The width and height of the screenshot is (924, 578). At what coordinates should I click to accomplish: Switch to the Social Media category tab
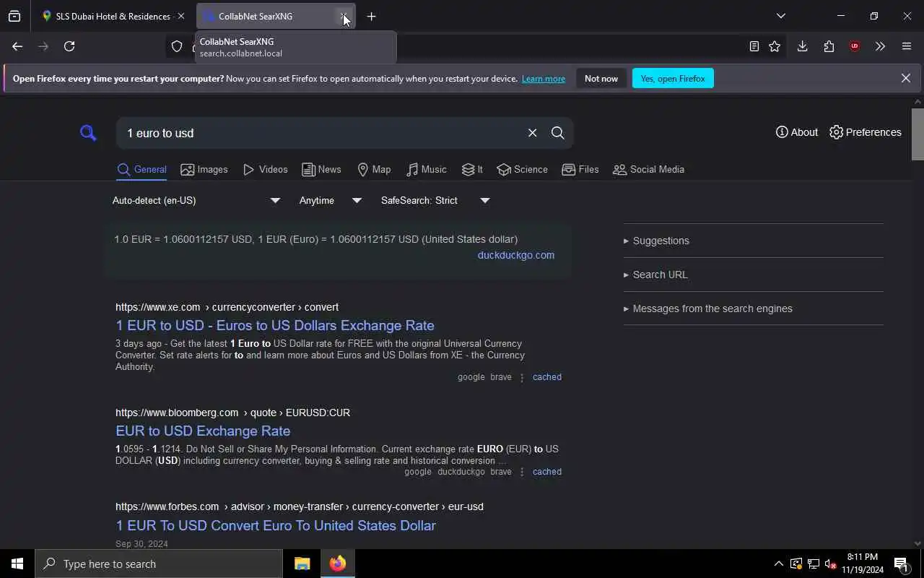(x=648, y=169)
